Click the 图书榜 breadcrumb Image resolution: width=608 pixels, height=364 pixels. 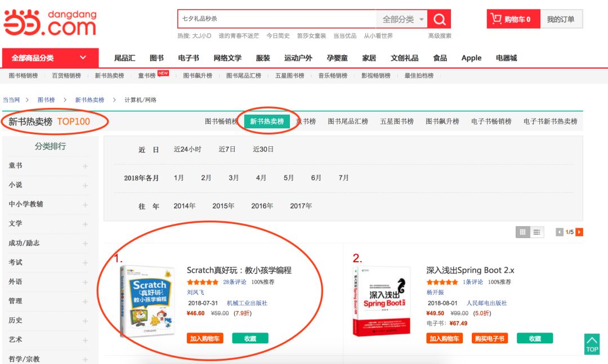(46, 100)
